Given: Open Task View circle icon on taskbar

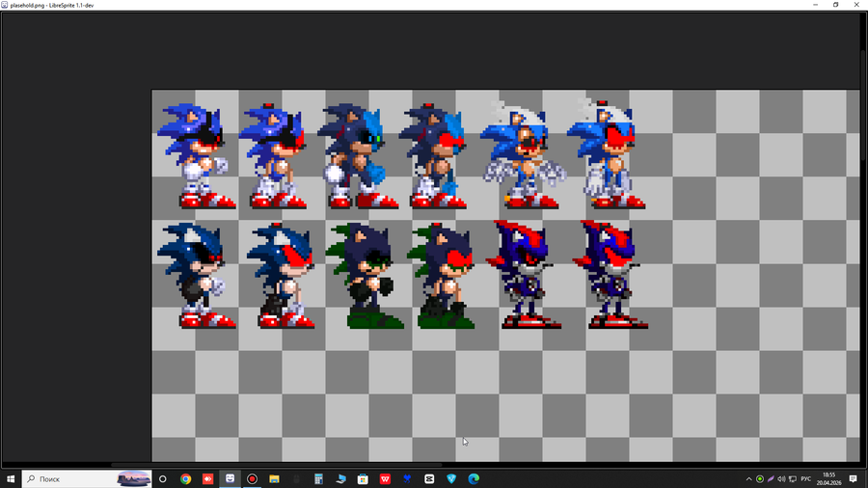Looking at the screenshot, I should (163, 478).
